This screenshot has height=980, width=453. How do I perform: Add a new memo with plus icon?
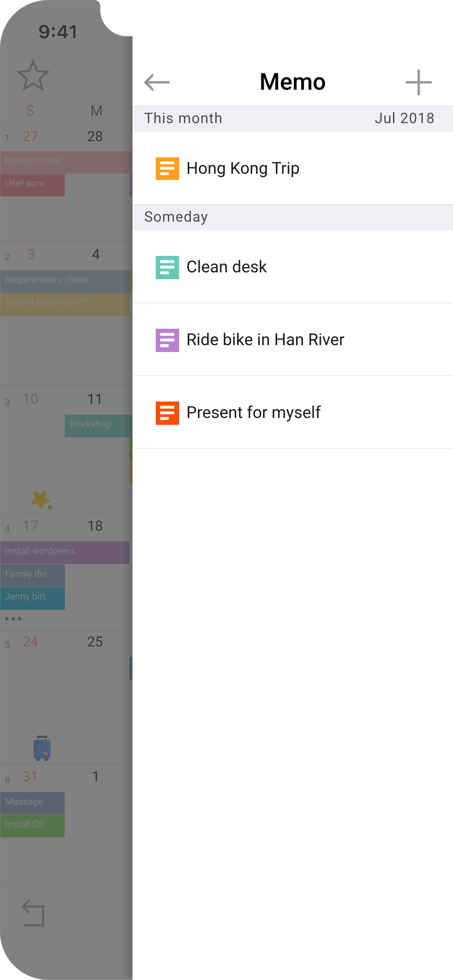418,82
